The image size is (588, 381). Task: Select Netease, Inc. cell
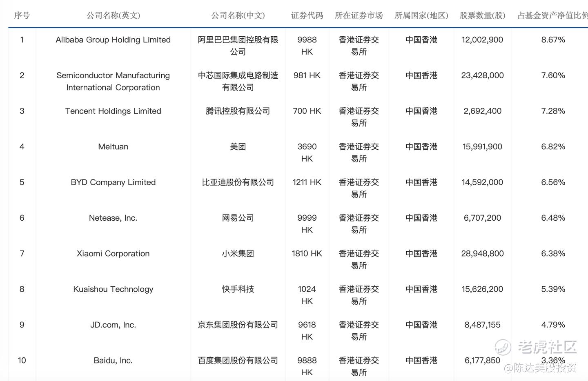pos(113,218)
